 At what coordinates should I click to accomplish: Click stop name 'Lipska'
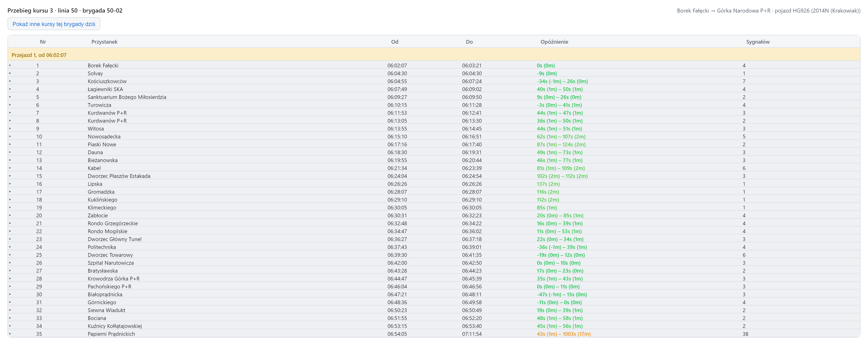[x=95, y=184]
